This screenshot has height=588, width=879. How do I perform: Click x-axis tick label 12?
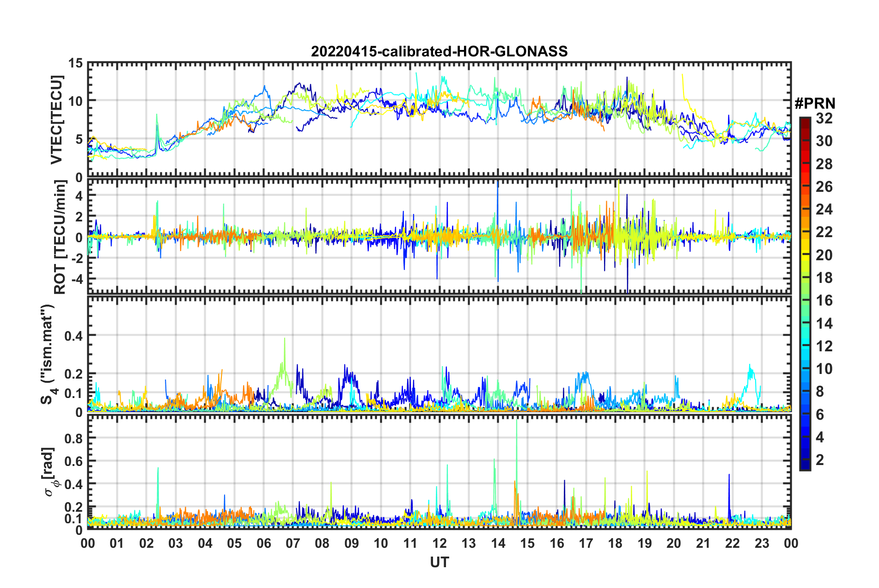439,543
